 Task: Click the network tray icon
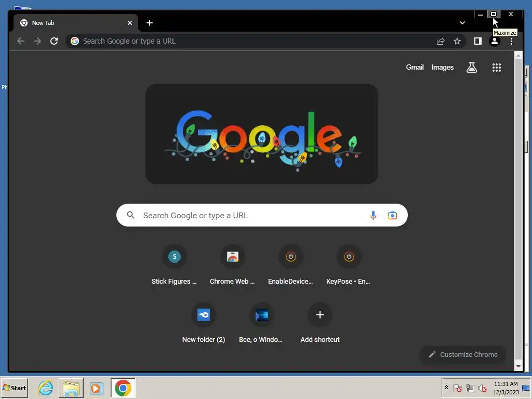pyautogui.click(x=470, y=388)
